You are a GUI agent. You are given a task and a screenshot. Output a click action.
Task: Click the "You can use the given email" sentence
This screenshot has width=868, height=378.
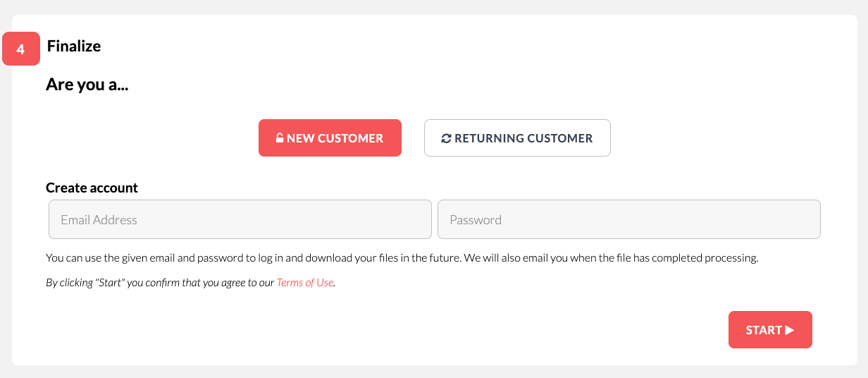point(254,258)
